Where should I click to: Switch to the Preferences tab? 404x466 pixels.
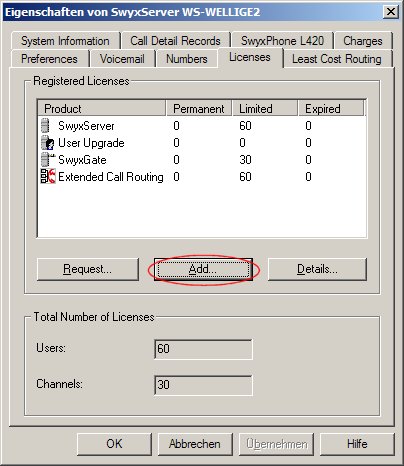pyautogui.click(x=50, y=59)
